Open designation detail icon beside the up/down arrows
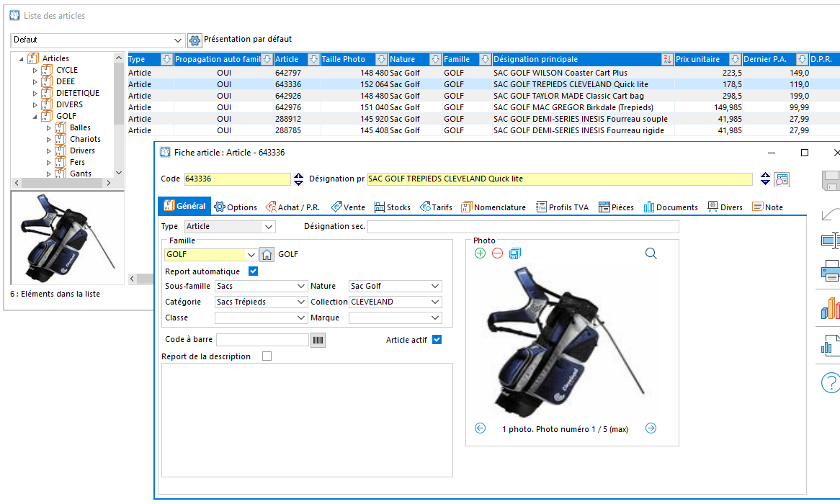Screen dimensions: 840x504 pos(782,179)
